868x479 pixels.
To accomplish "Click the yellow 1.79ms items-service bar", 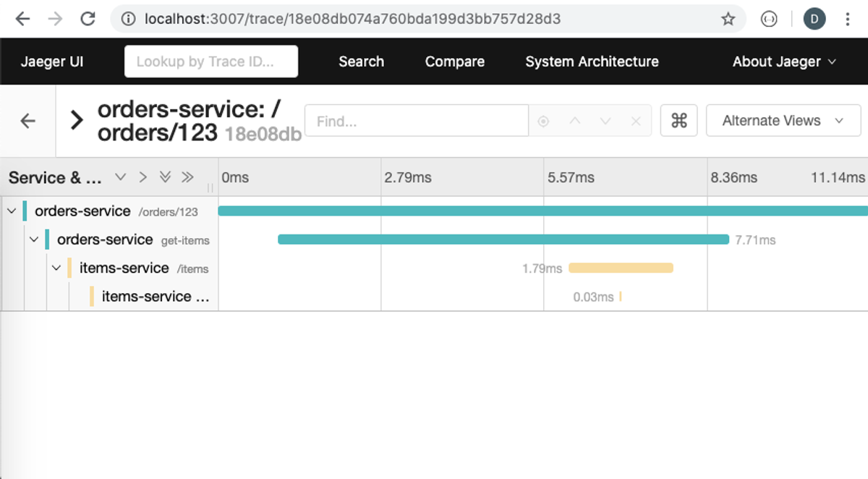I will [621, 268].
